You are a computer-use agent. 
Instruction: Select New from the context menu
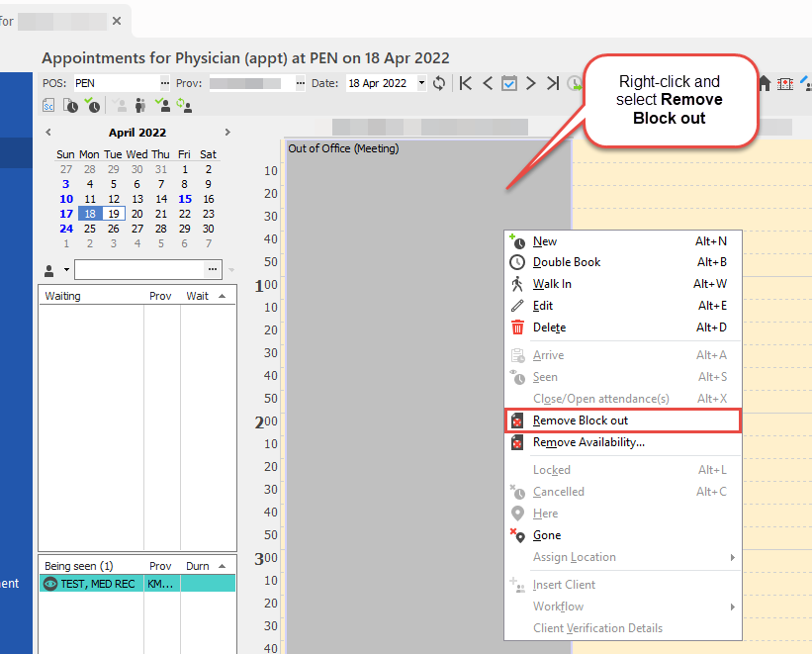(543, 240)
